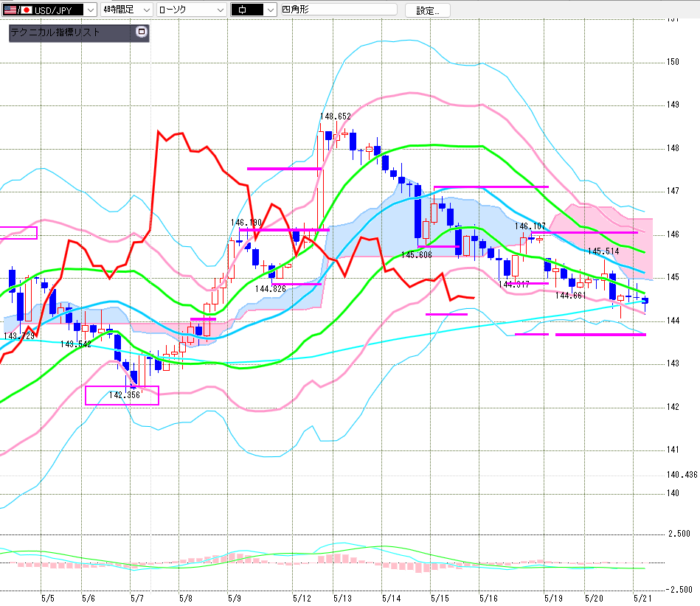Click the 145.606 price label
Viewport: 700px width, 606px height.
[x=417, y=255]
